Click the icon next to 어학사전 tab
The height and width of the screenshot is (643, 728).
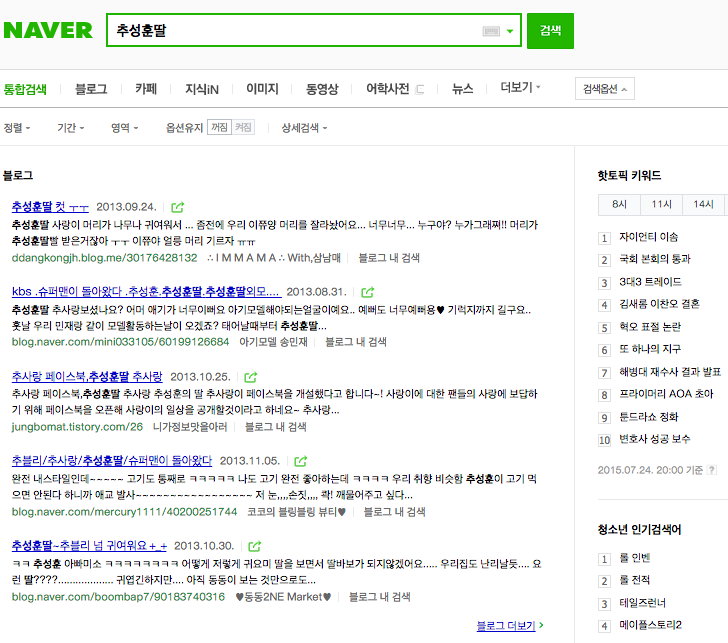tap(420, 89)
